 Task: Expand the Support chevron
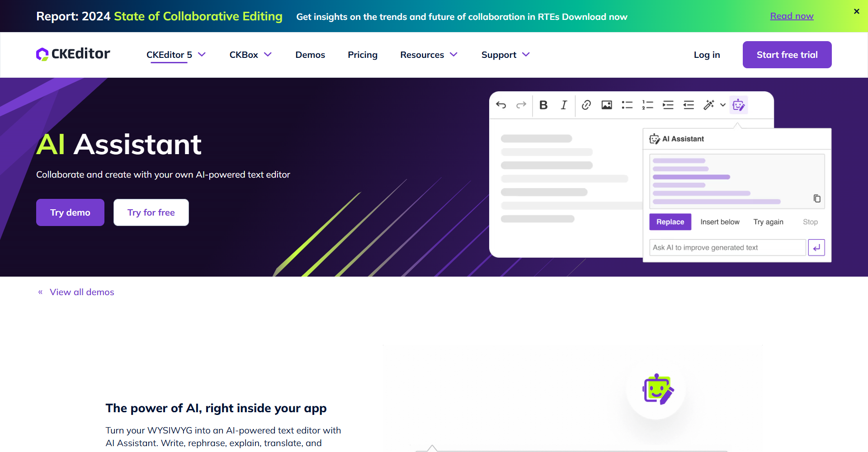click(x=526, y=55)
